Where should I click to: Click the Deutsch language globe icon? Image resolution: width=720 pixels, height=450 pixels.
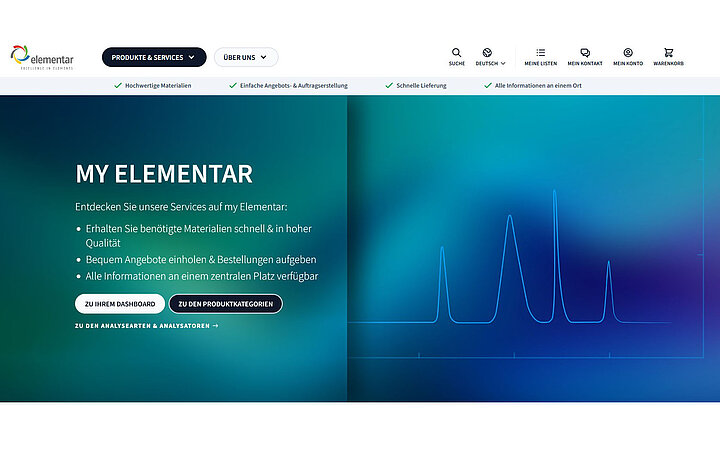point(487,52)
